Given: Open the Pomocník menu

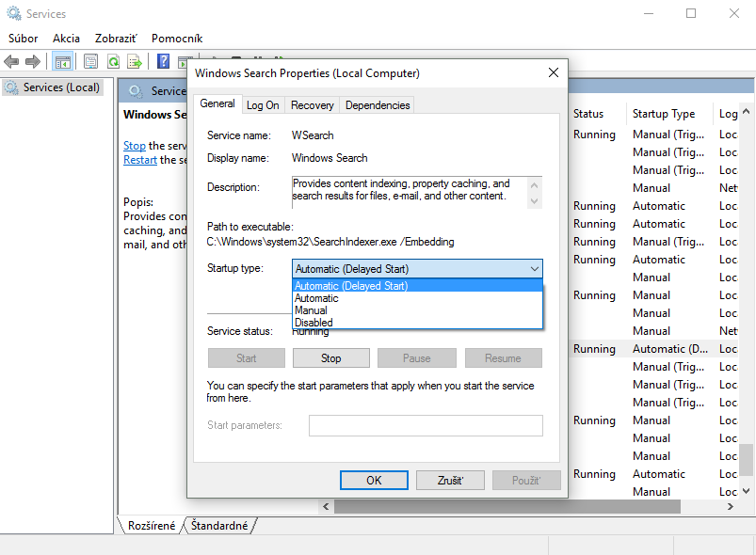Looking at the screenshot, I should [177, 38].
